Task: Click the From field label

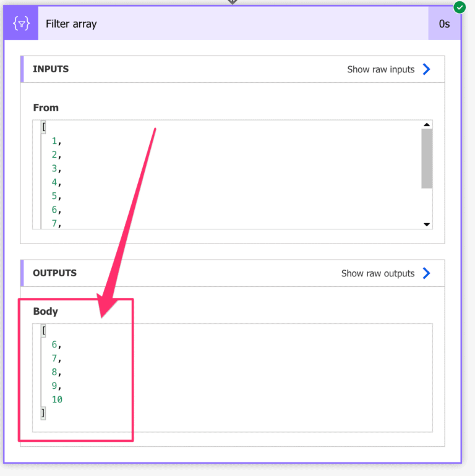Action: 46,108
